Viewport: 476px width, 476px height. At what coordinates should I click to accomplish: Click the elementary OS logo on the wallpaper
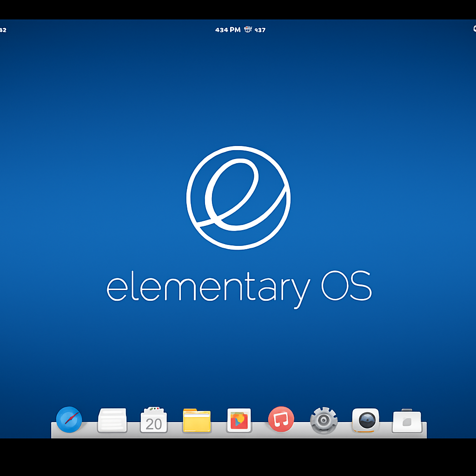238,197
